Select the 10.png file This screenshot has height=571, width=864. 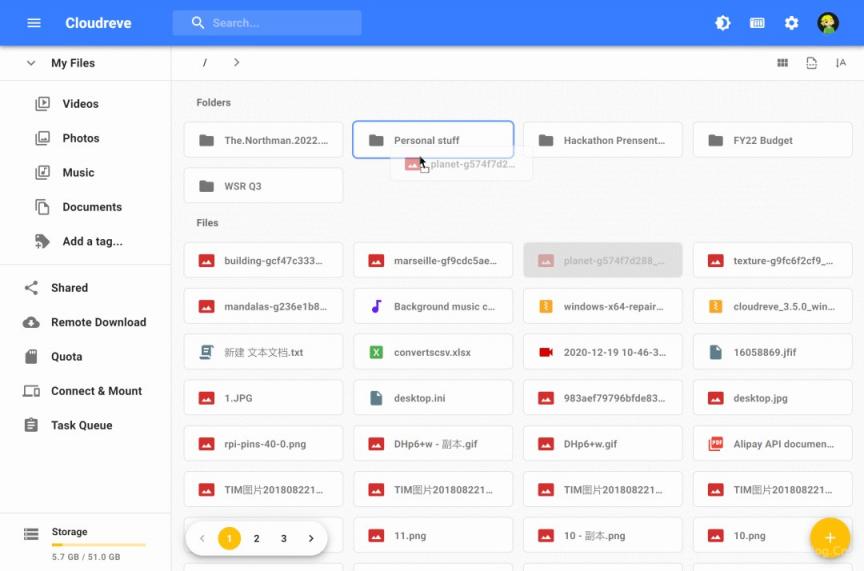(x=773, y=535)
